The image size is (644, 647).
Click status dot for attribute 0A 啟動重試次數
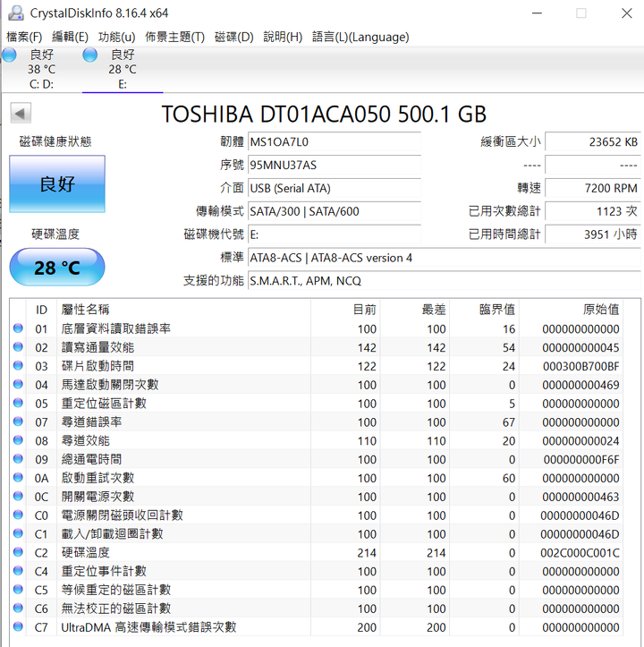click(18, 477)
